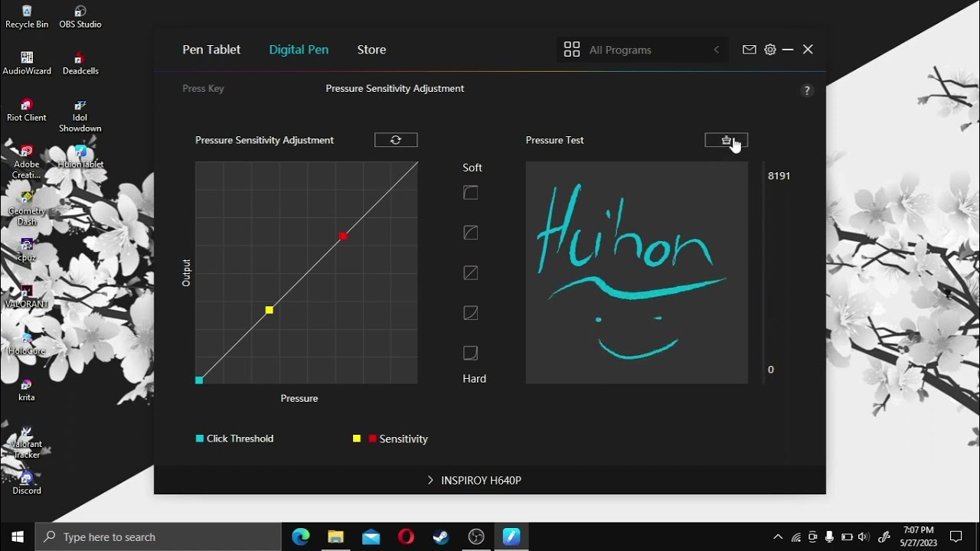The width and height of the screenshot is (980, 551).
Task: Open the notification center
Action: [955, 537]
